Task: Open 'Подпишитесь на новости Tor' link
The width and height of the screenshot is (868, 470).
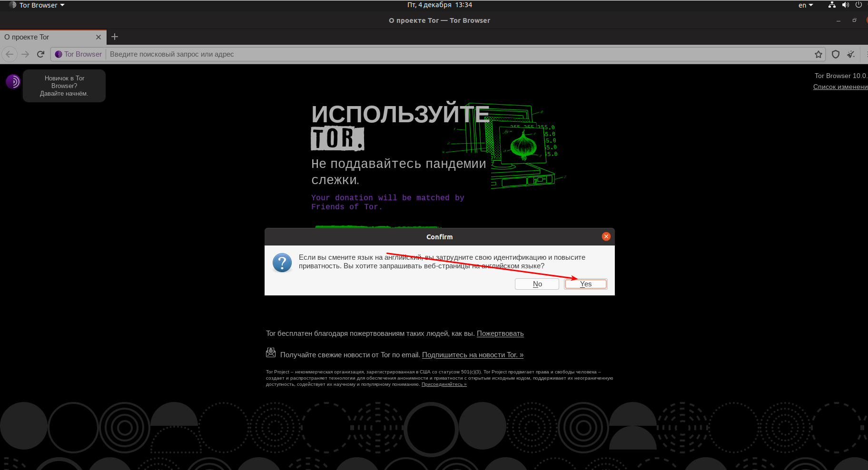Action: 473,355
